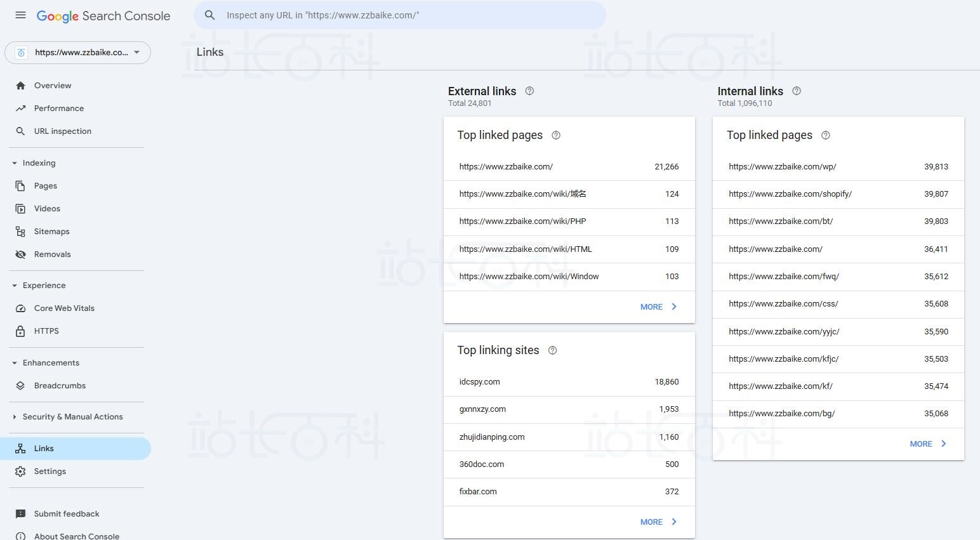Image resolution: width=980 pixels, height=540 pixels.
Task: Click help icon for internal Top linked pages
Action: 826,135
